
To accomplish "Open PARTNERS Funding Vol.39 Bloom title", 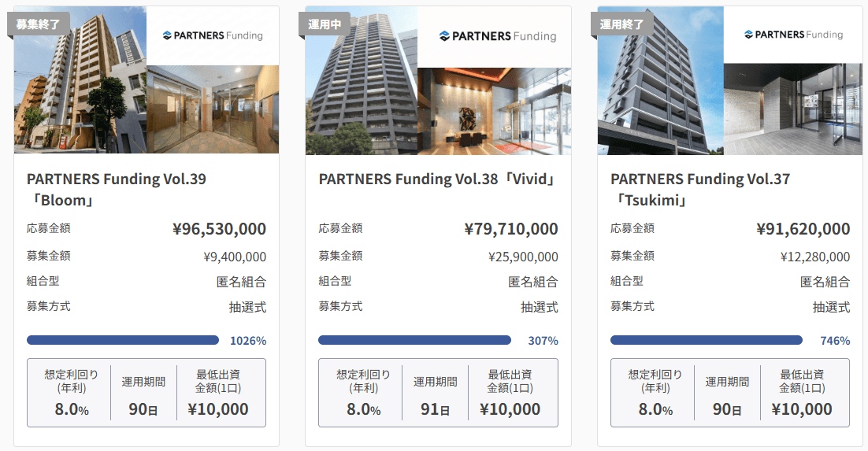I will click(117, 190).
